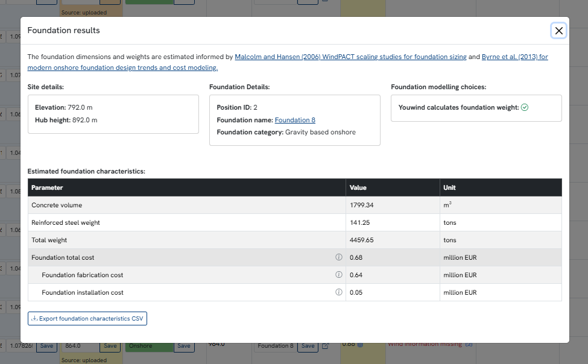This screenshot has height=364, width=588.
Task: Open the Foundation 8 dropdown in bottom row
Action: [x=276, y=346]
